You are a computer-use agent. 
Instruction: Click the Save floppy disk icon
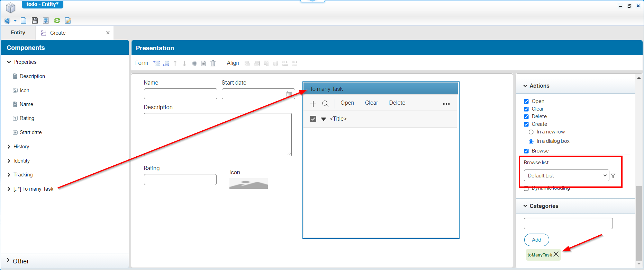35,20
